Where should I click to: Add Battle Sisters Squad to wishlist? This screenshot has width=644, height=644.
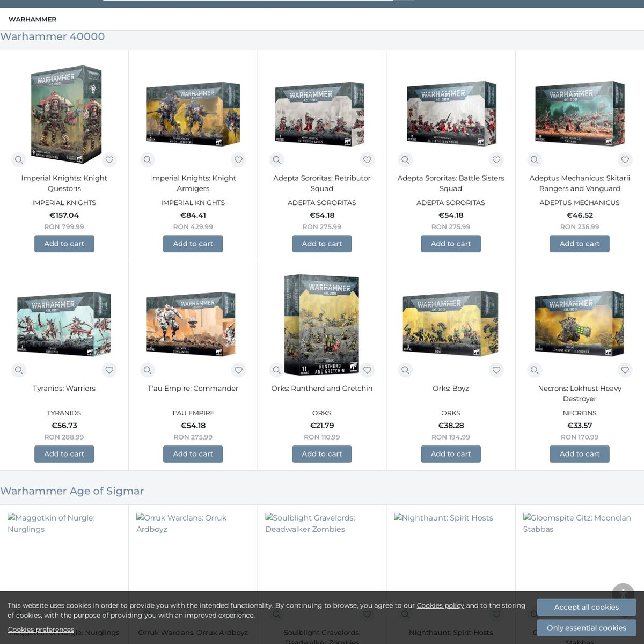496,159
